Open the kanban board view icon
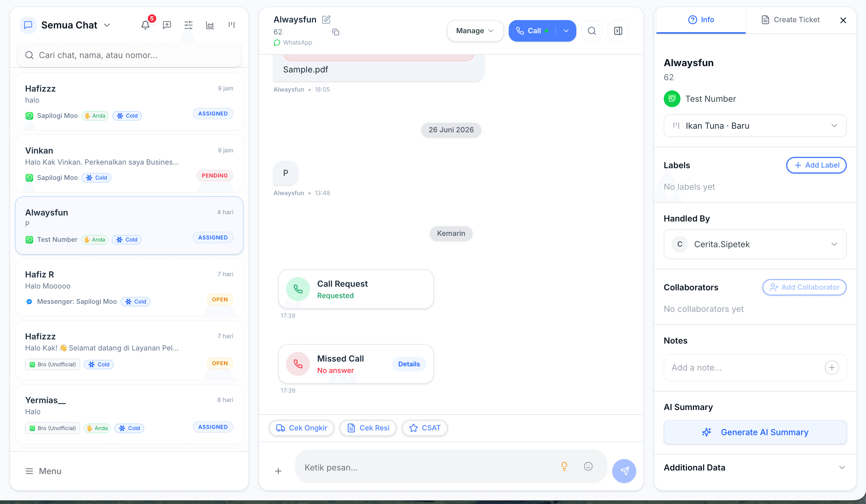This screenshot has height=504, width=866. [232, 25]
